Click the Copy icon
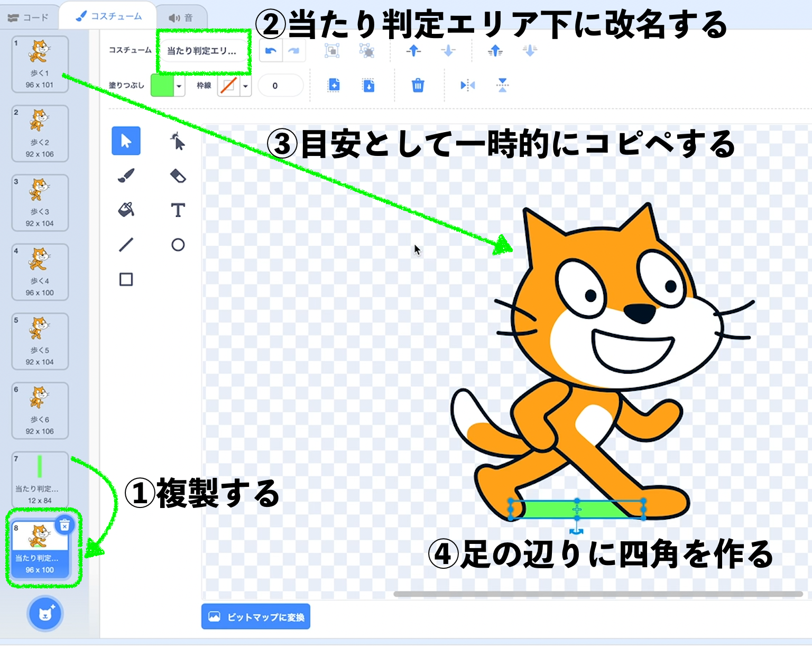Screen dimensions: 812x647 [334, 85]
